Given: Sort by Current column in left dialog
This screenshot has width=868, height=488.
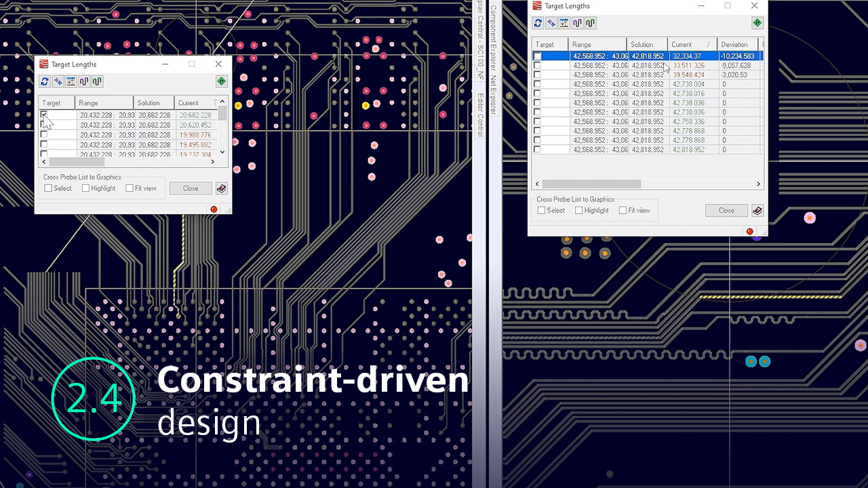Looking at the screenshot, I should click(197, 103).
